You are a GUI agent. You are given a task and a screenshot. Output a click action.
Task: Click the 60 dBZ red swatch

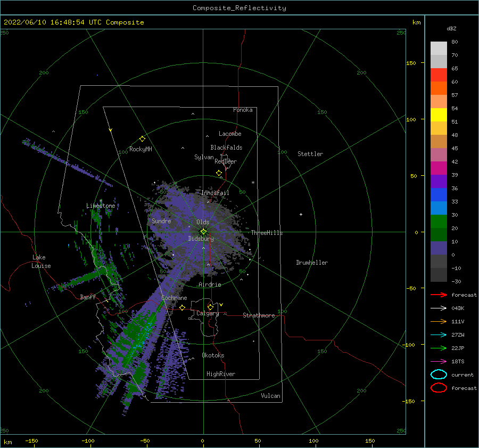point(439,75)
